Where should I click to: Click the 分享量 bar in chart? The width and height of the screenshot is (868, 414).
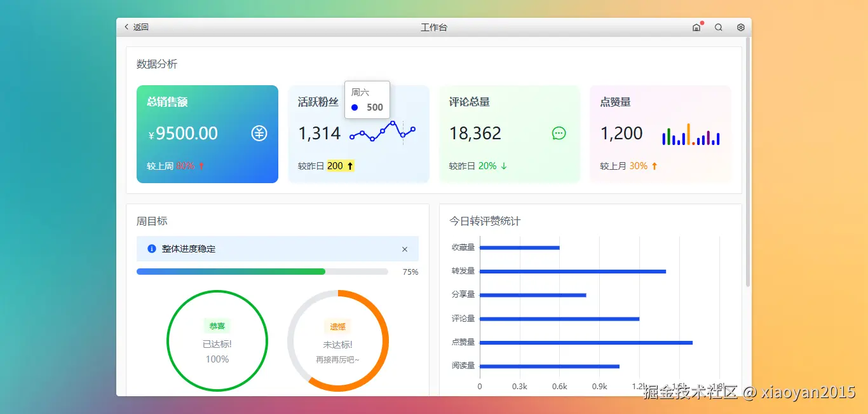pyautogui.click(x=533, y=295)
